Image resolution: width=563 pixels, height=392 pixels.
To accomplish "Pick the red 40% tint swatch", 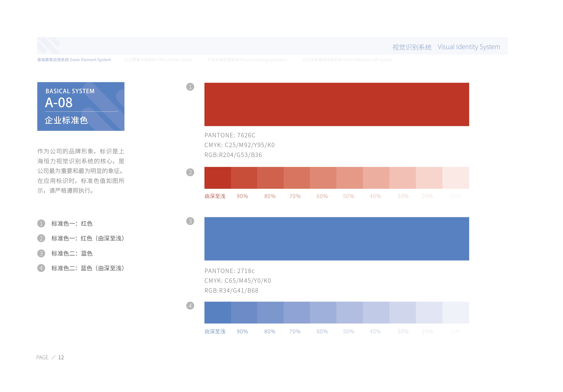I will tap(376, 178).
